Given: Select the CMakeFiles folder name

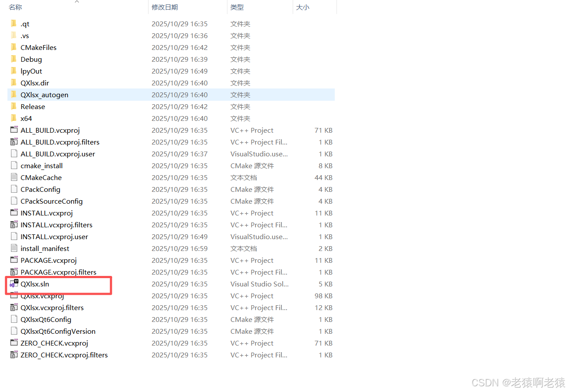Looking at the screenshot, I should [39, 47].
